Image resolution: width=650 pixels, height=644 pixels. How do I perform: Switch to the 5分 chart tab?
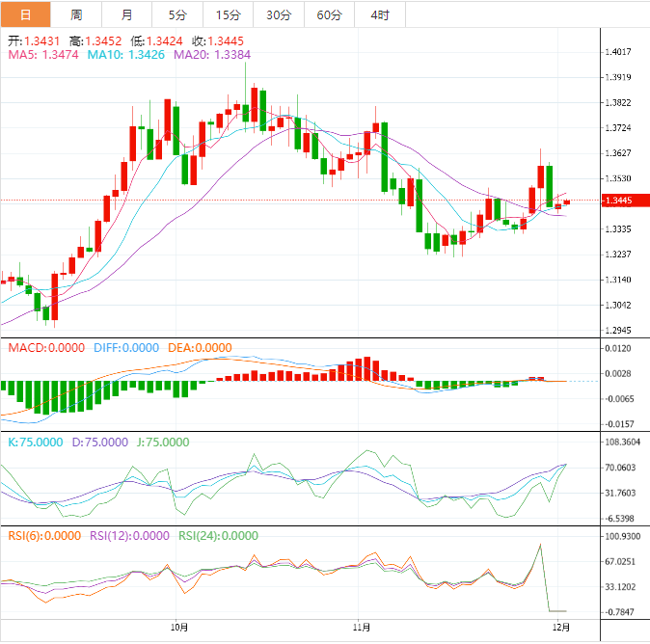point(177,14)
